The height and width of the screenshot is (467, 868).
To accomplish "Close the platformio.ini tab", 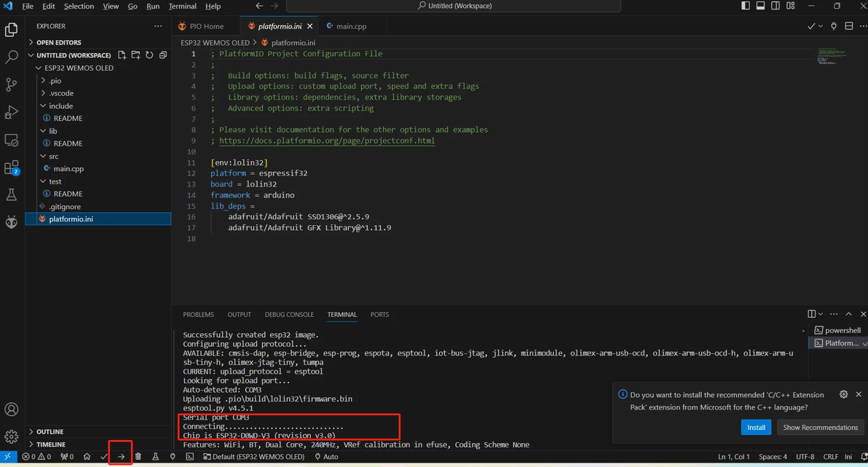I will 310,26.
